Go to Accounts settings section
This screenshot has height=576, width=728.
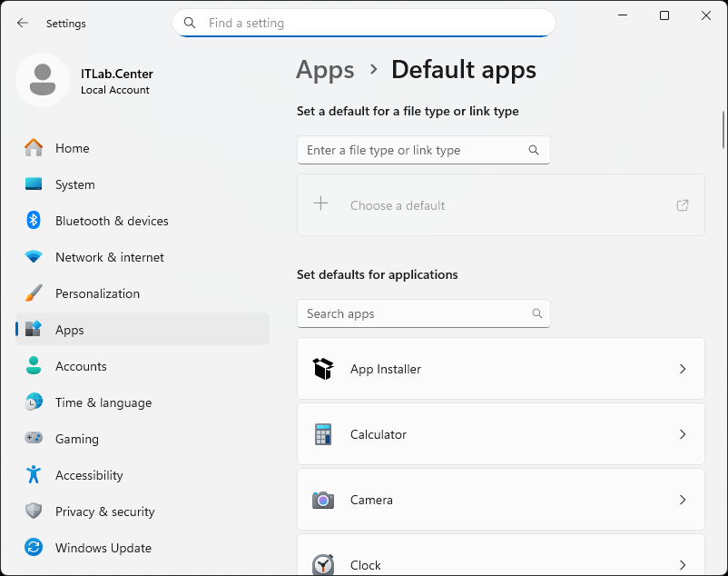coord(81,366)
